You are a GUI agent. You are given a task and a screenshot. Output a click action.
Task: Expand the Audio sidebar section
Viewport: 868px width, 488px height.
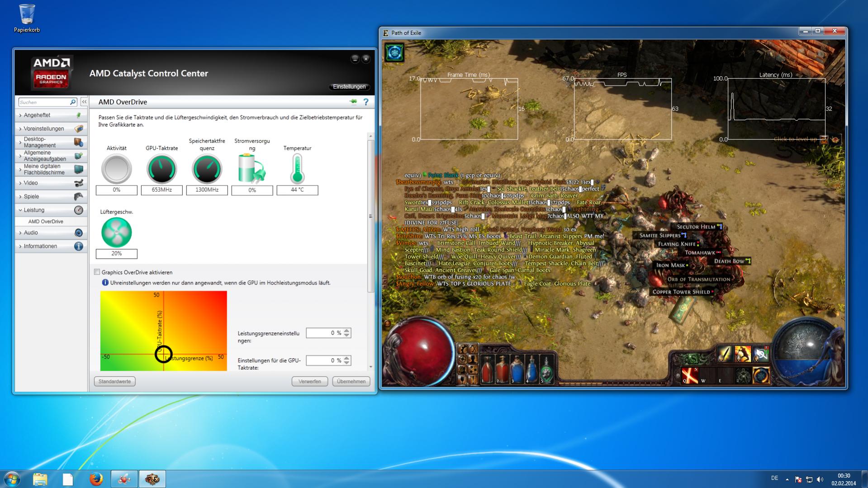tap(51, 232)
